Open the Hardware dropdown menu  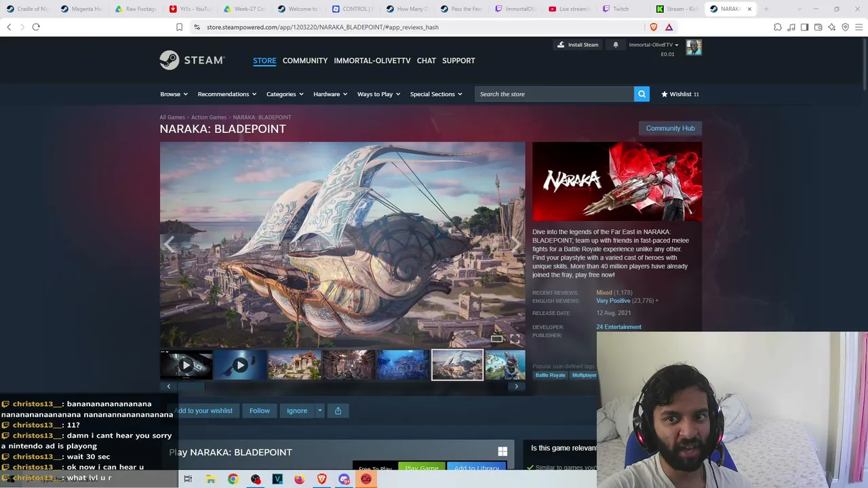click(x=330, y=94)
